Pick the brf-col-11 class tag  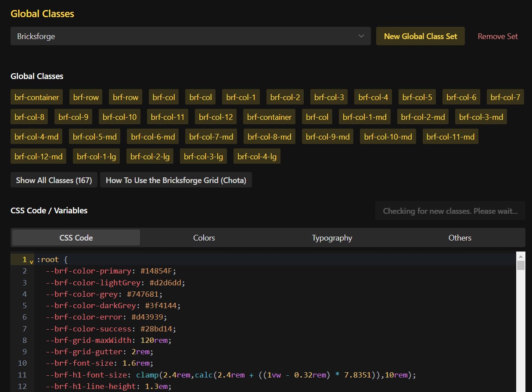coord(168,117)
